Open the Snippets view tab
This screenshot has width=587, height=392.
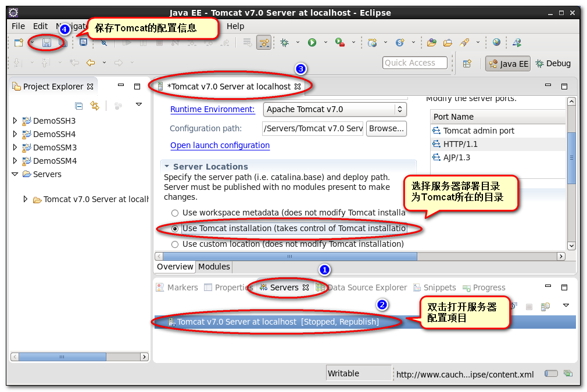pos(435,287)
